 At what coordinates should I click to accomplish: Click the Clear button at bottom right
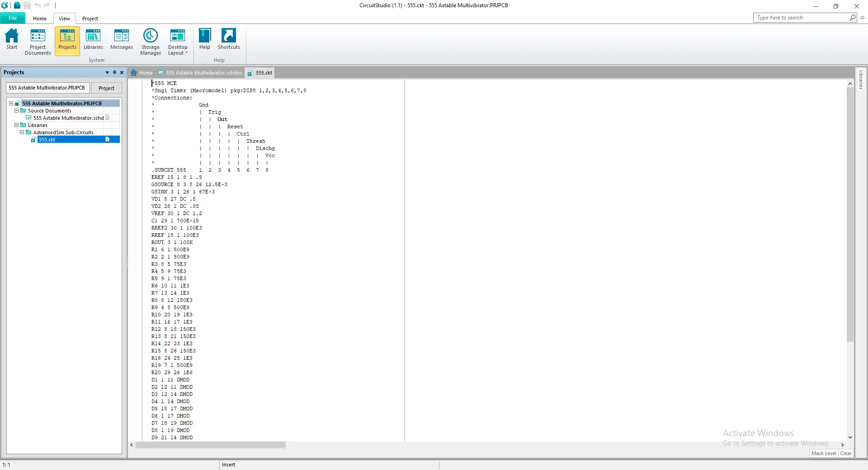(x=846, y=453)
